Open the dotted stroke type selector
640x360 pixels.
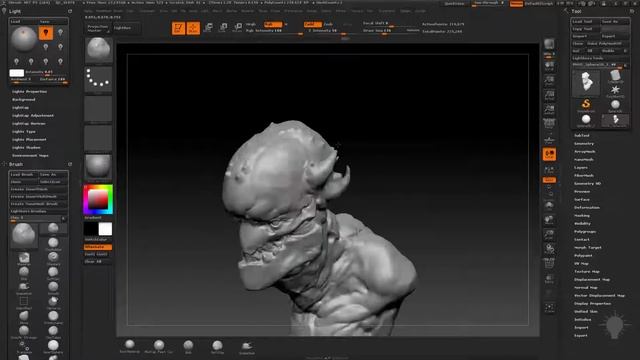pos(98,79)
